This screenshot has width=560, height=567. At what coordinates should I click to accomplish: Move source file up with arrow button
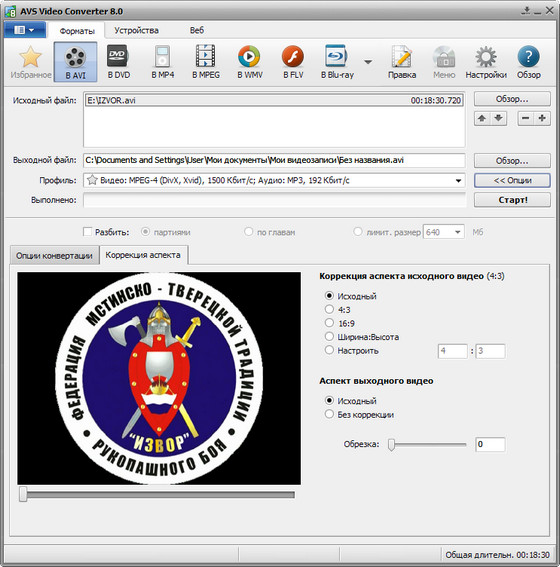point(482,118)
